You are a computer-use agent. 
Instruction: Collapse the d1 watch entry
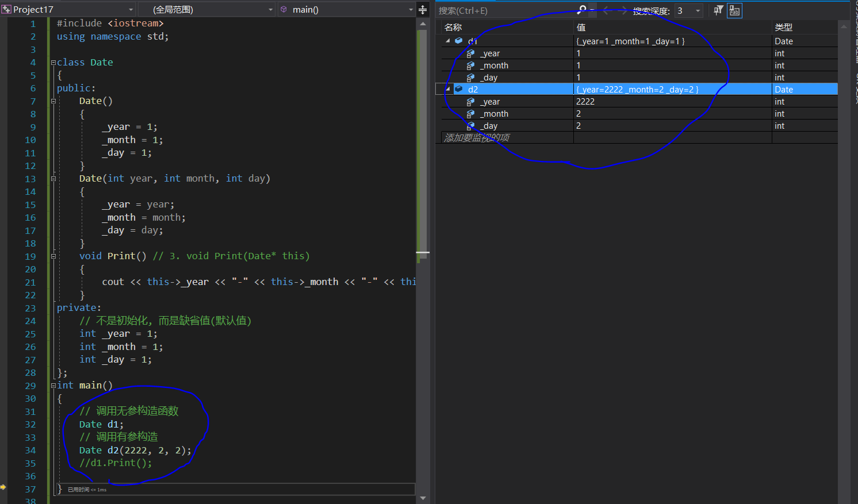pyautogui.click(x=448, y=41)
